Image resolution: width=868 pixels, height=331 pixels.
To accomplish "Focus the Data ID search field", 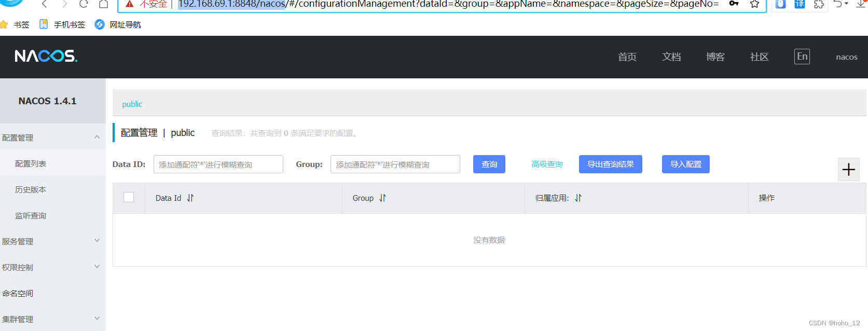I will click(218, 164).
